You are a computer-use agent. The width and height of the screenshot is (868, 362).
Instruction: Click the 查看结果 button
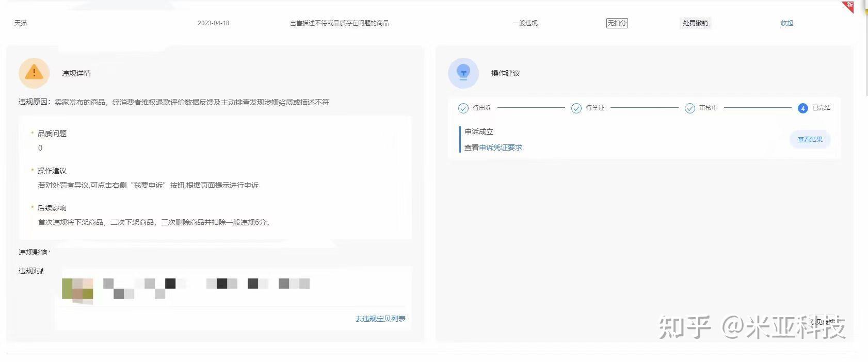tap(810, 139)
